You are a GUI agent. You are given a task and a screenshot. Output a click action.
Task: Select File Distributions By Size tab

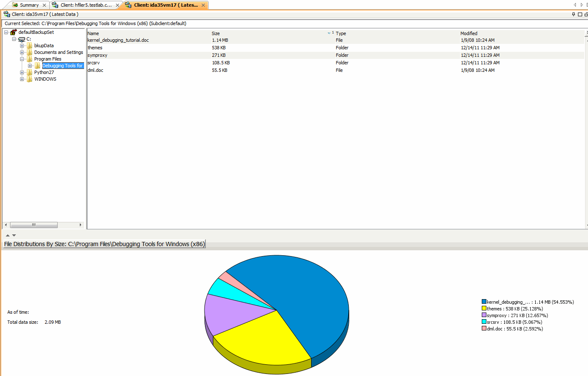[x=105, y=244]
